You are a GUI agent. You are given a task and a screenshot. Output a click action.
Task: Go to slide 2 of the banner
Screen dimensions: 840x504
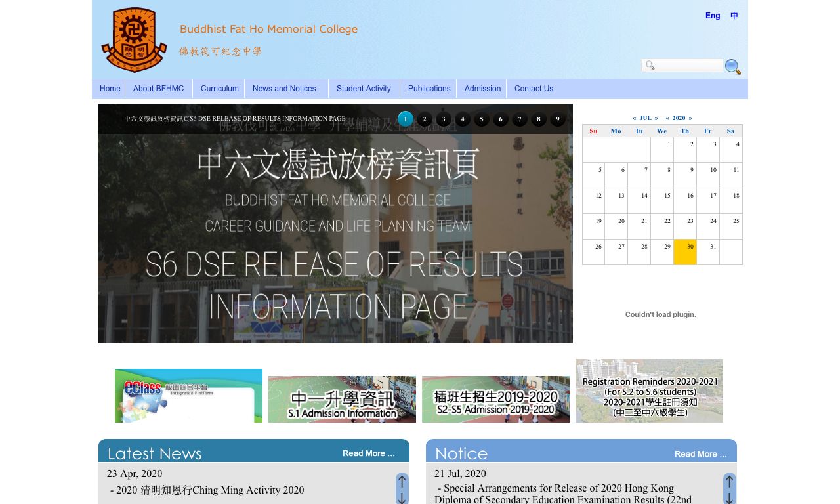tap(425, 119)
